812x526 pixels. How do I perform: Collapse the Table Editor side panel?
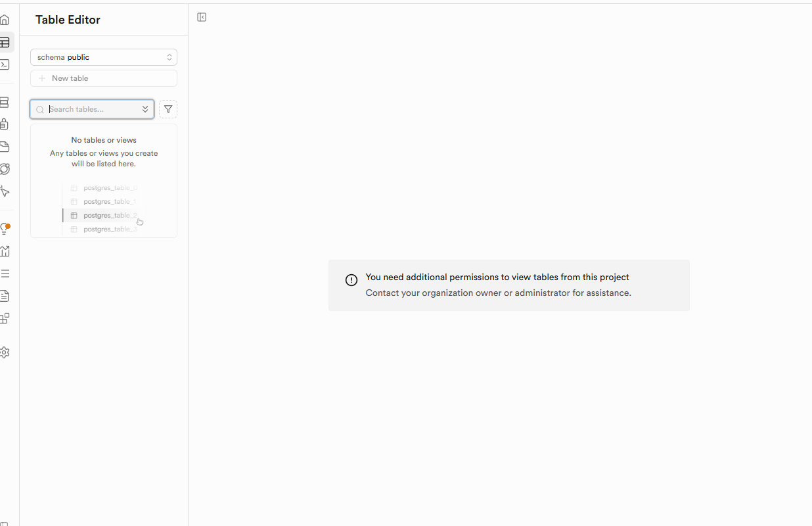click(x=202, y=17)
